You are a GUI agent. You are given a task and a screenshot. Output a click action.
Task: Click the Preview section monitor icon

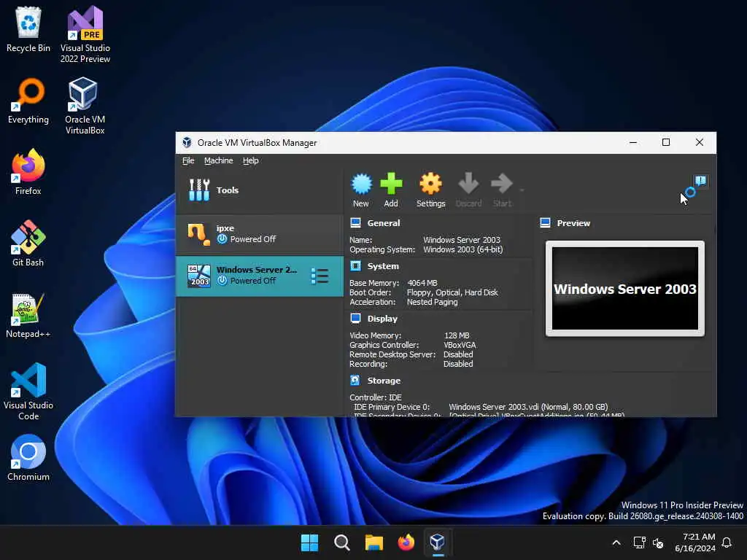tap(546, 223)
